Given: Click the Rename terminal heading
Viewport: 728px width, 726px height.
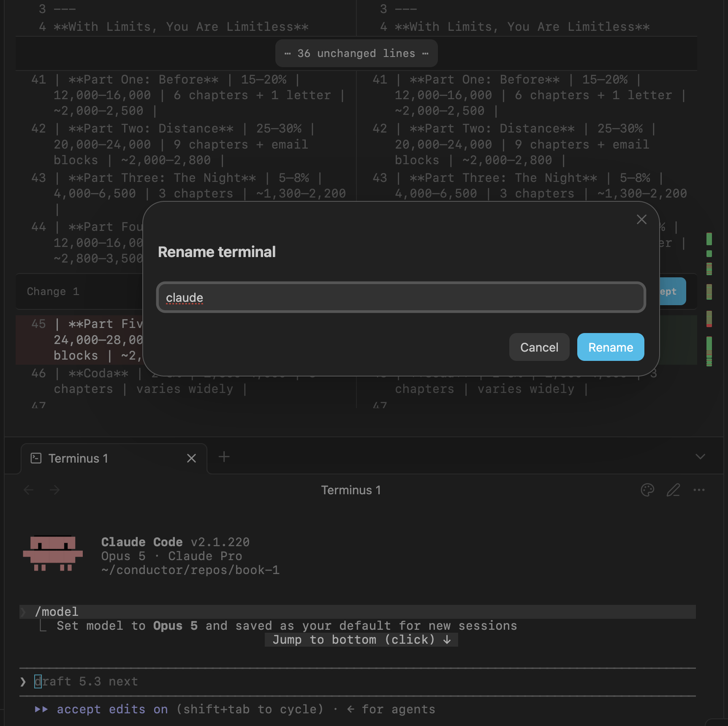Looking at the screenshot, I should 217,252.
